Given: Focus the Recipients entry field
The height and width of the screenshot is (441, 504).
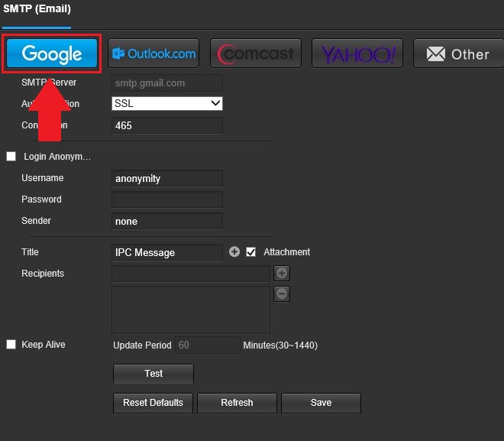Looking at the screenshot, I should click(191, 274).
